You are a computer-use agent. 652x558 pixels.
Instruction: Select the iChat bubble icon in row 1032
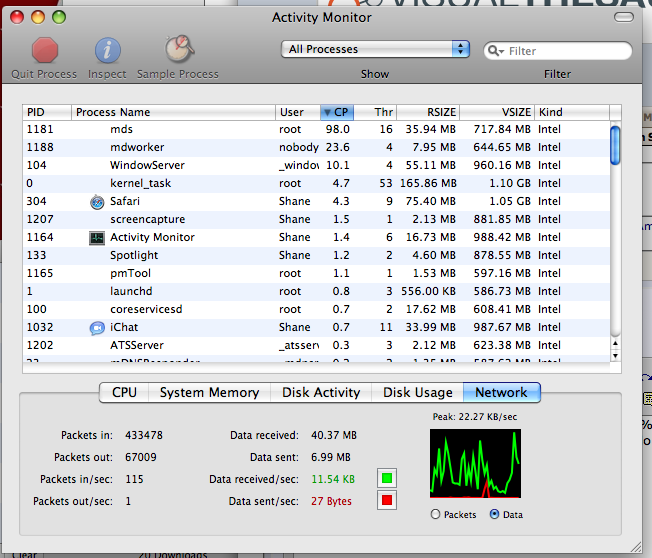(x=97, y=328)
